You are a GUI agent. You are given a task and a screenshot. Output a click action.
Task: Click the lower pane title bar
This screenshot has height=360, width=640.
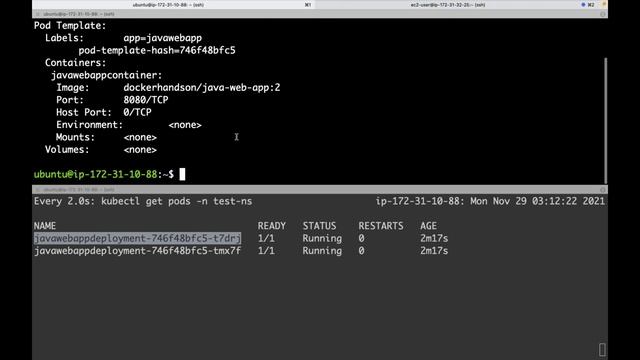pyautogui.click(x=320, y=190)
